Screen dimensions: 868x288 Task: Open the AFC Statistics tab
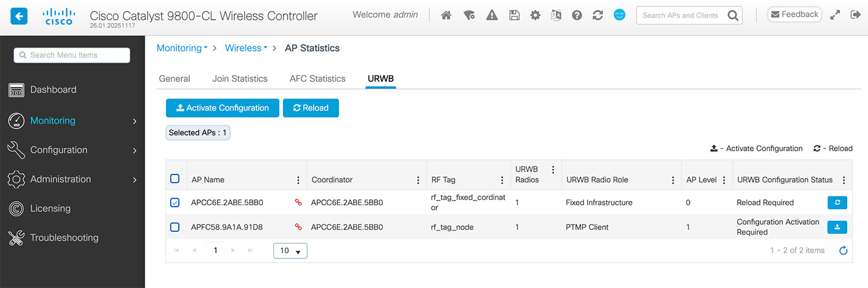[317, 79]
